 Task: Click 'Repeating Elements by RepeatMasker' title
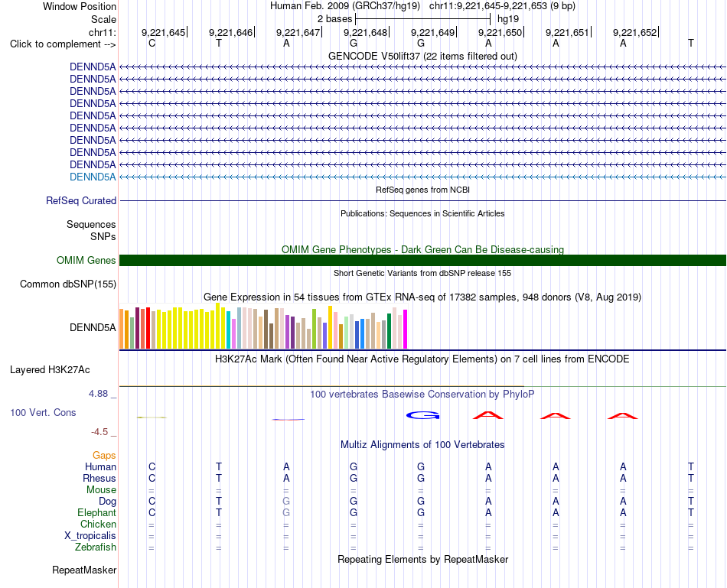pos(422,559)
